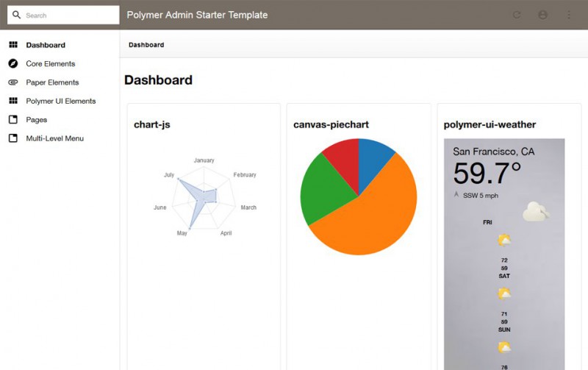The image size is (588, 370).
Task: Click the Paper Elements paperclip icon
Action: pyautogui.click(x=12, y=82)
